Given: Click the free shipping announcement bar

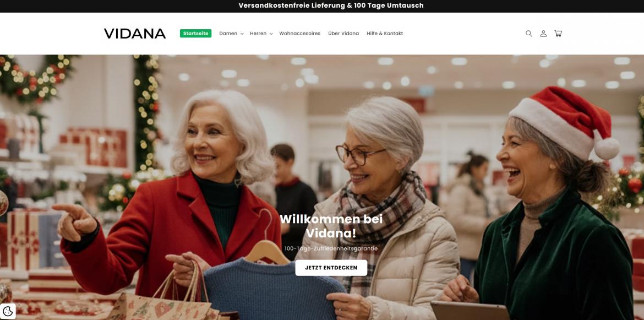Looking at the screenshot, I should click(331, 6).
